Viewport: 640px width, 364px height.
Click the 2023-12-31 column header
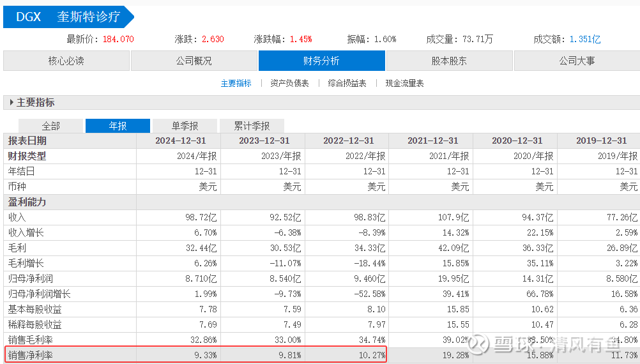[264, 140]
